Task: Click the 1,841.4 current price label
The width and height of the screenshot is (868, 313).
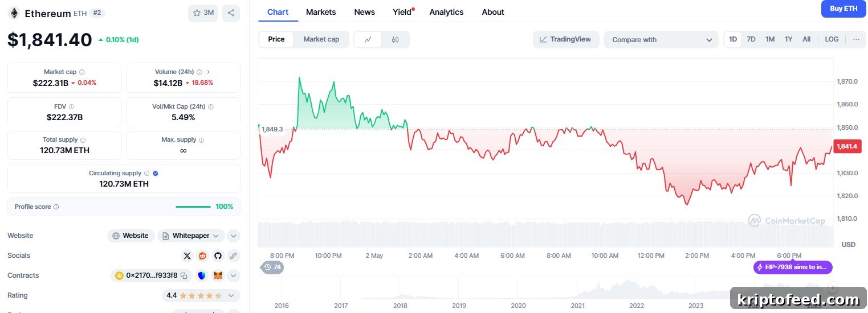Action: [x=846, y=146]
